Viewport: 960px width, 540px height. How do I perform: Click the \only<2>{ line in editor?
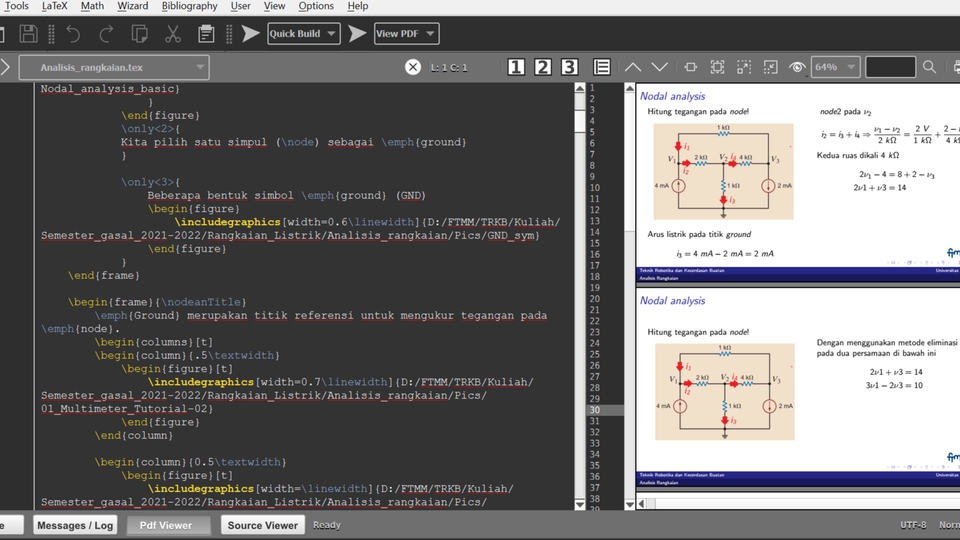pyautogui.click(x=151, y=129)
